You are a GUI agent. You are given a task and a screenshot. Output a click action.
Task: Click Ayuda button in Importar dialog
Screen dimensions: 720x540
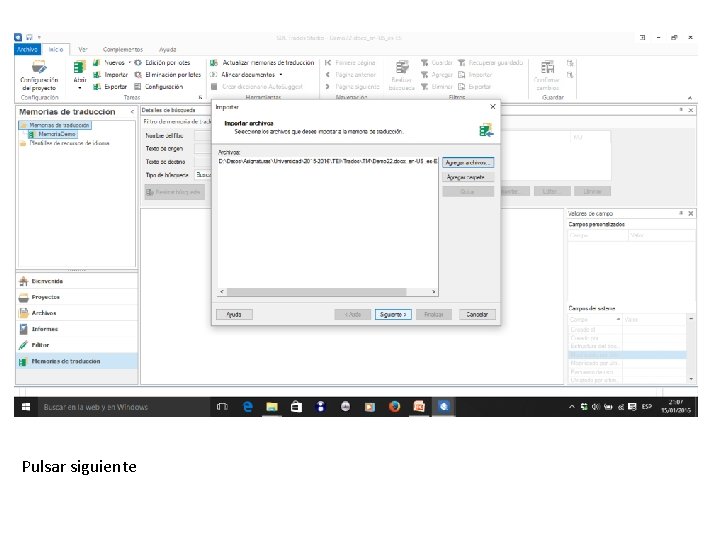point(234,315)
